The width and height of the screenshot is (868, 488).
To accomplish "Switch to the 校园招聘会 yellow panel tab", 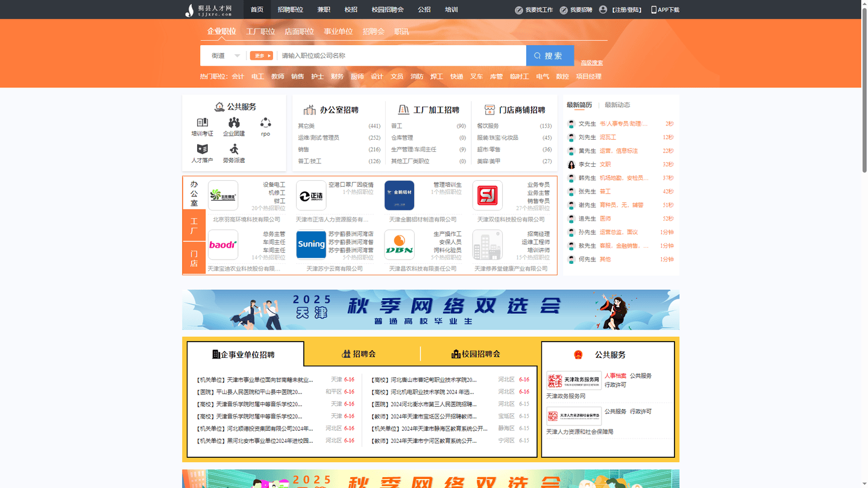I will [x=476, y=354].
